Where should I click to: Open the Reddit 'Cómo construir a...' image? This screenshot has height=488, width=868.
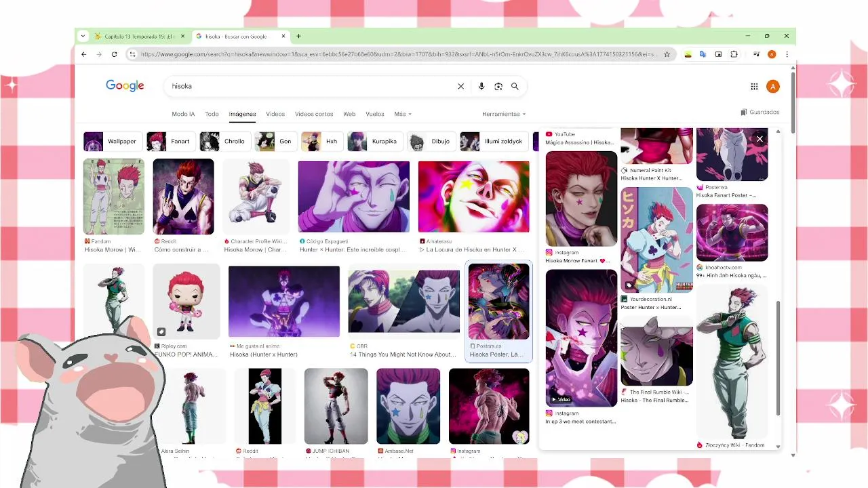183,197
